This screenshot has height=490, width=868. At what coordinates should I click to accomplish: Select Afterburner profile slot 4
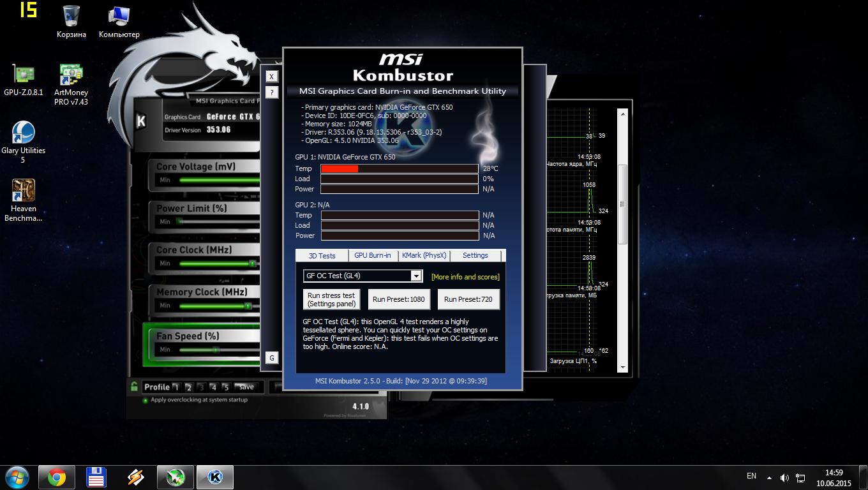tap(213, 387)
